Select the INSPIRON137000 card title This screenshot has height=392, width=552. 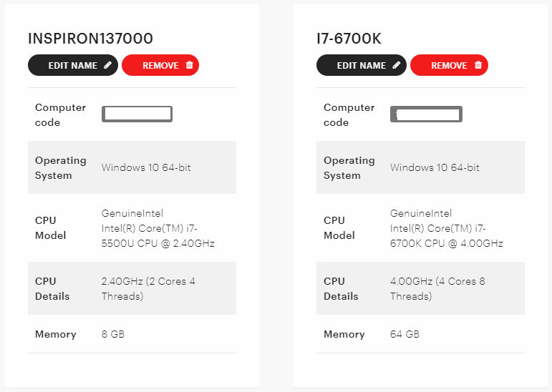point(90,39)
